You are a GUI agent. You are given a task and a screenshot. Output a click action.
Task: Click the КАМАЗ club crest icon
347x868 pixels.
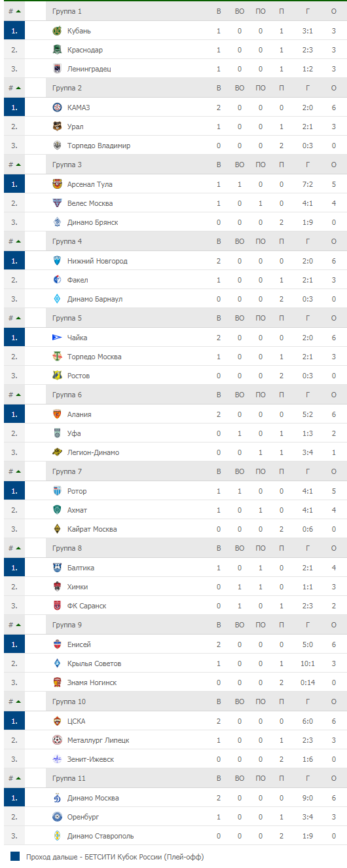click(x=57, y=108)
